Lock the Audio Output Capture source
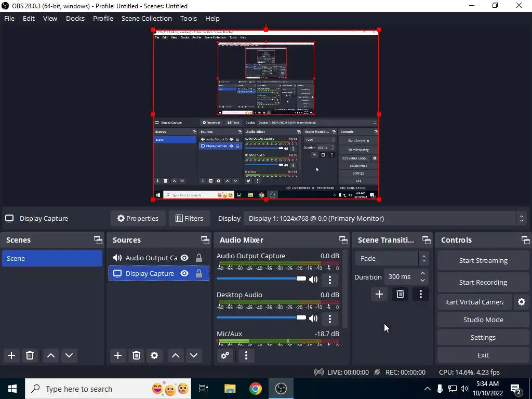Viewport: 532px width, 399px height. coord(199,258)
